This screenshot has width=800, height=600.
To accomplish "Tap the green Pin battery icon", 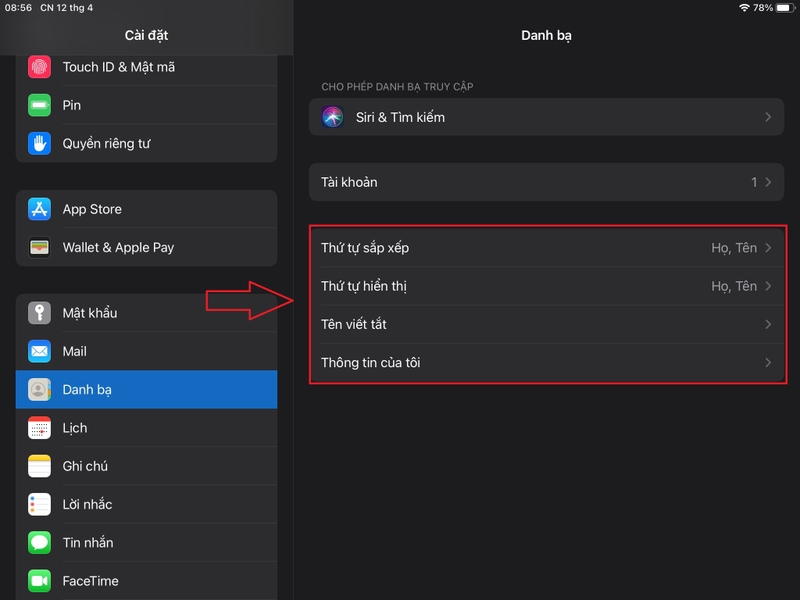I will click(39, 105).
